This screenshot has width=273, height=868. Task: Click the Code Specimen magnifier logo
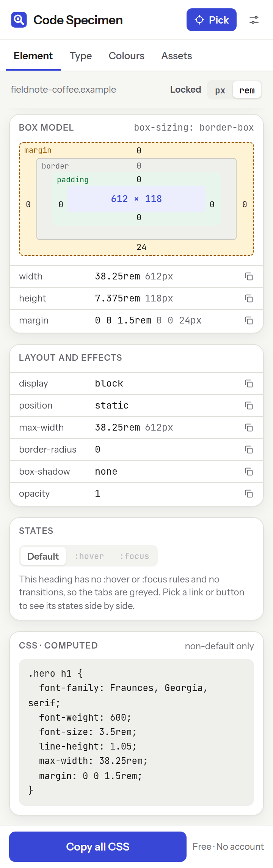[19, 20]
